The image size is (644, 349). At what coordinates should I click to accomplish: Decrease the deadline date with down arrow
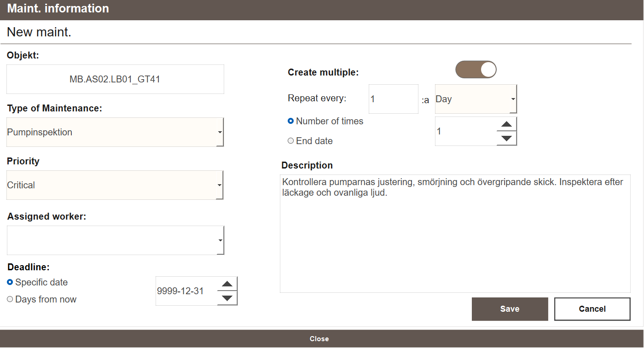227,298
